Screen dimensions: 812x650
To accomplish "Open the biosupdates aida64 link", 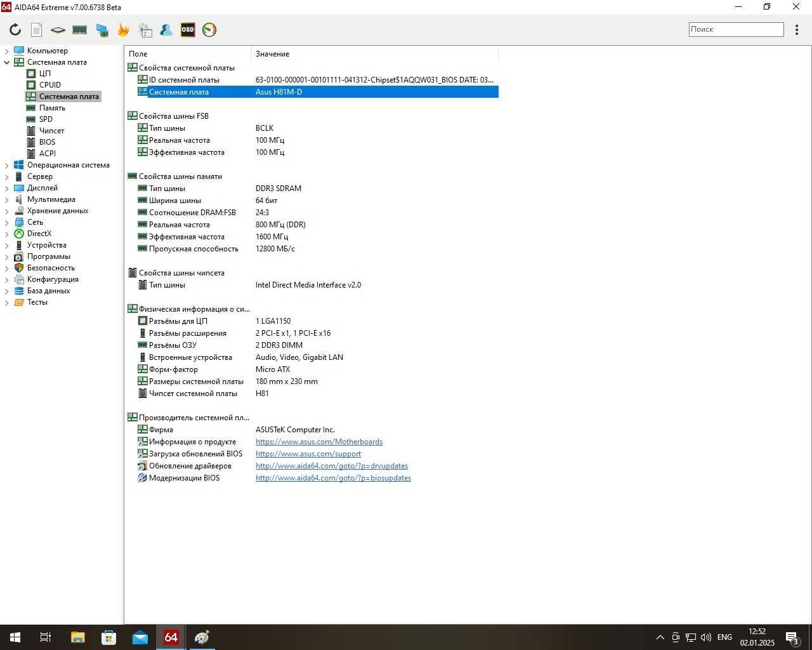I will point(333,478).
